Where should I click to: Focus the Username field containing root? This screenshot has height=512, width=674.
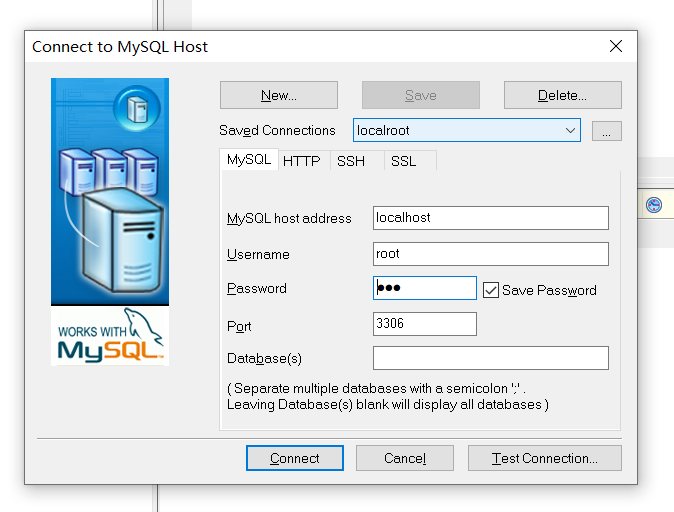490,254
